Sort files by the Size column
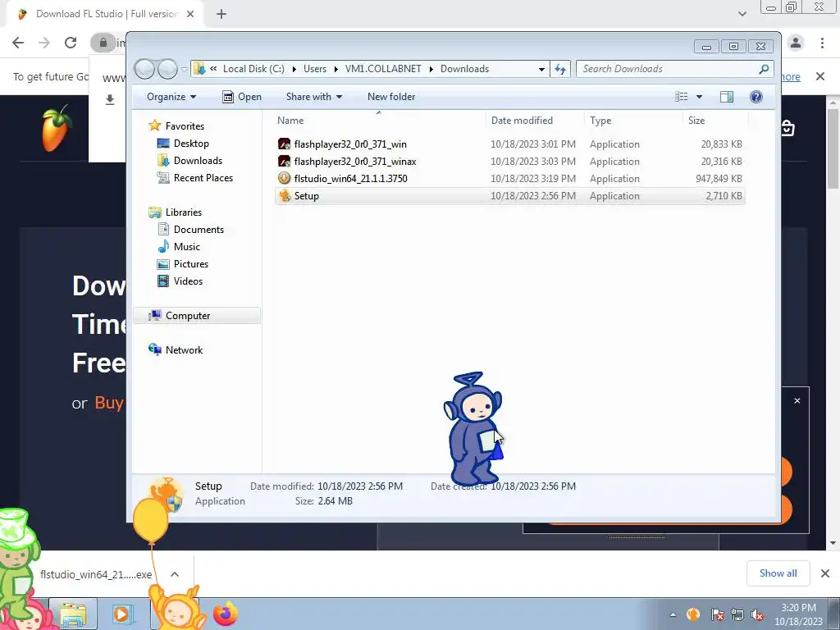 (x=715, y=120)
